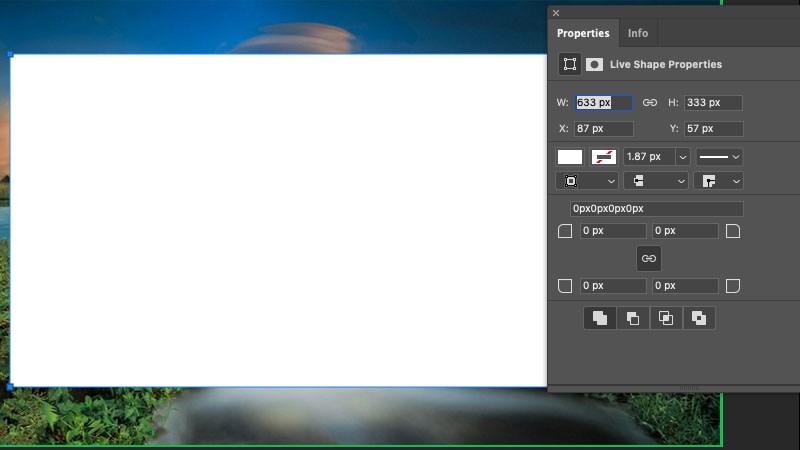Screen dimensions: 800x450
Task: Switch to the Info tab
Action: [x=638, y=33]
